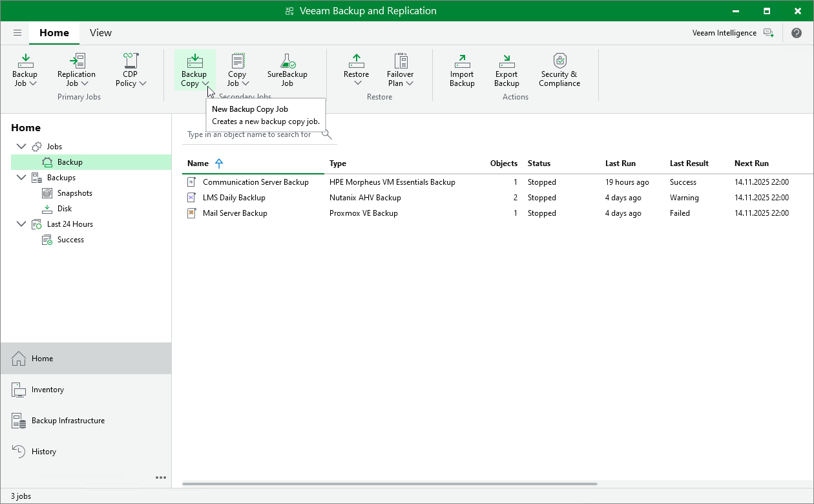
Task: Open the CDP Policy dropdown arrow
Action: pos(143,83)
